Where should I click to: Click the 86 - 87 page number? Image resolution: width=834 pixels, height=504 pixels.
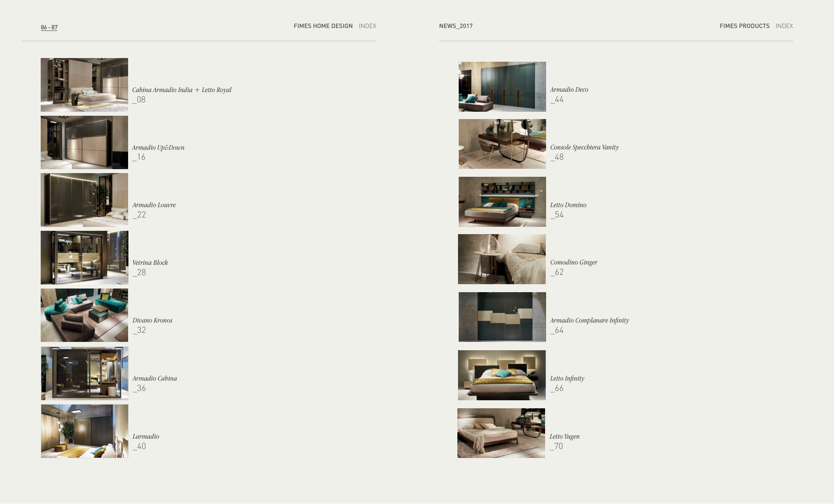click(x=49, y=27)
